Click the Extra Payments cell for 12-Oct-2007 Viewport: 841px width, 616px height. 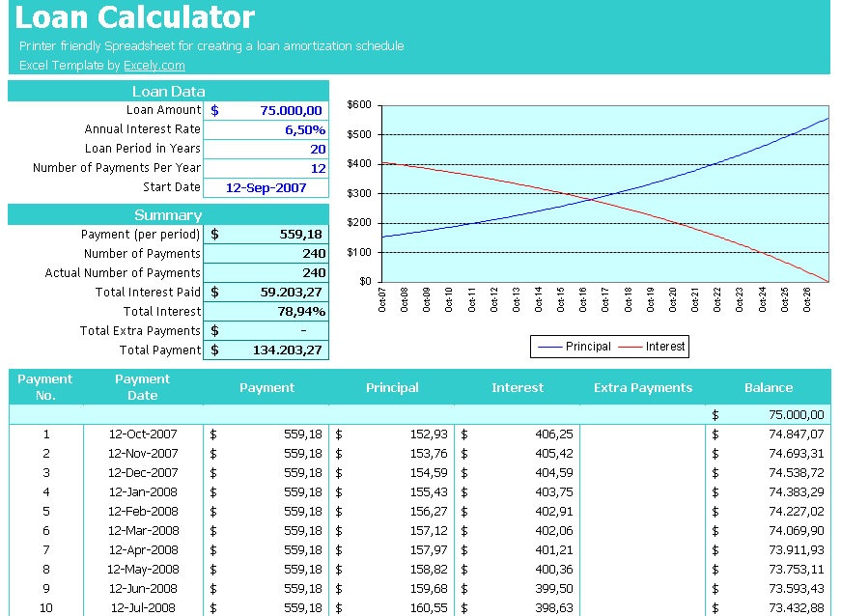(642, 434)
